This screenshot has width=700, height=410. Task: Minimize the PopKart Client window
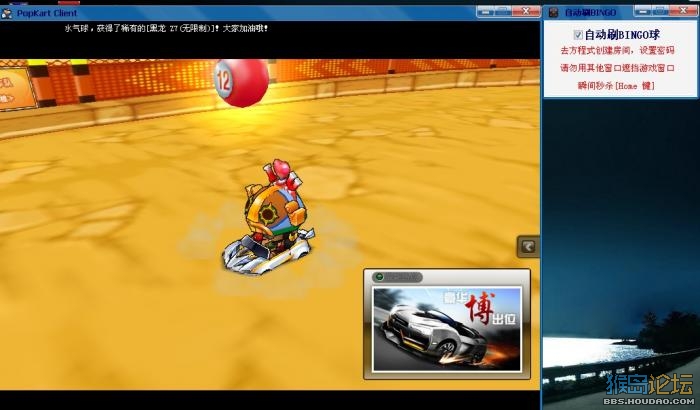click(x=485, y=11)
